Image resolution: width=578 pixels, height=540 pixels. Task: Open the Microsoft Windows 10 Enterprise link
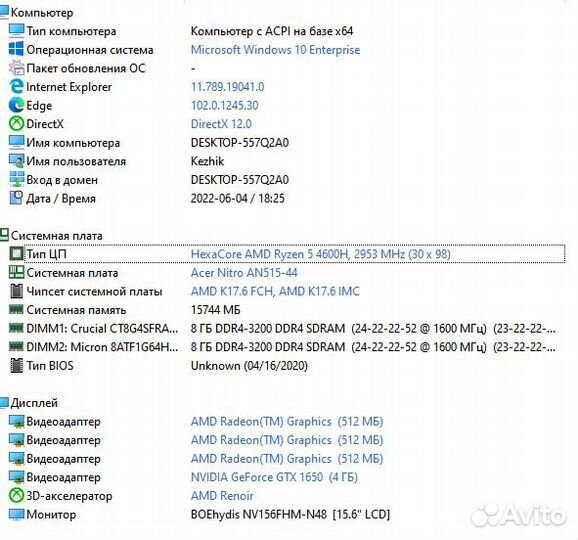tap(275, 50)
